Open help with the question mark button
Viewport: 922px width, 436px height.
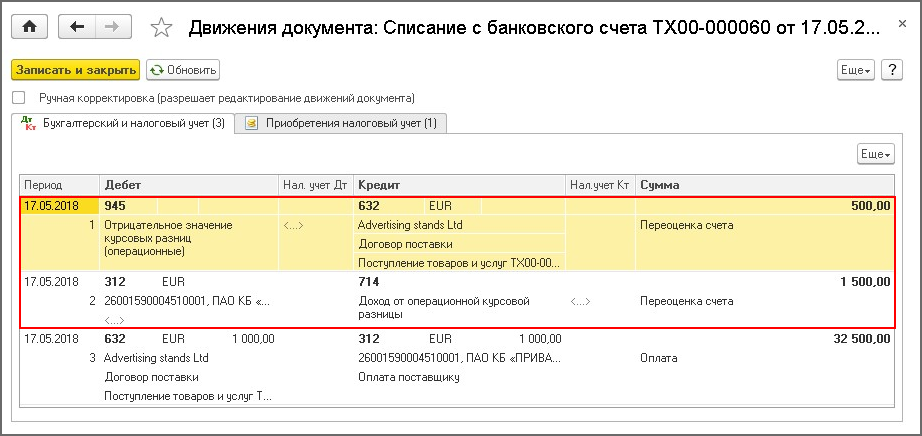point(893,69)
